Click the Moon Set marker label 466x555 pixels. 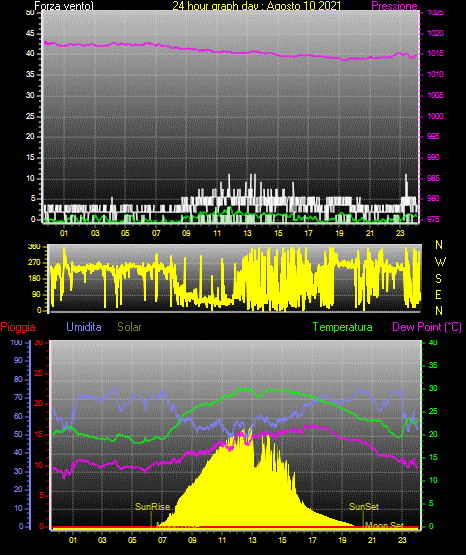(384, 525)
